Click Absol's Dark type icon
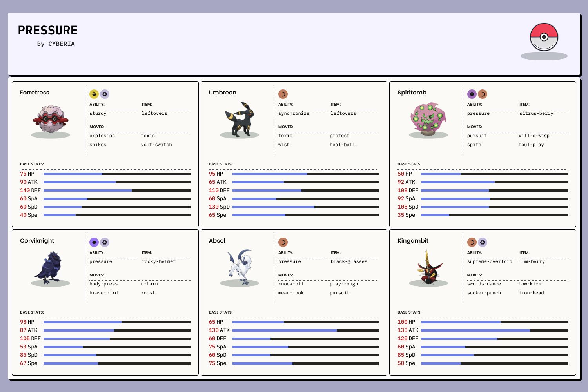588x392 pixels. [283, 242]
